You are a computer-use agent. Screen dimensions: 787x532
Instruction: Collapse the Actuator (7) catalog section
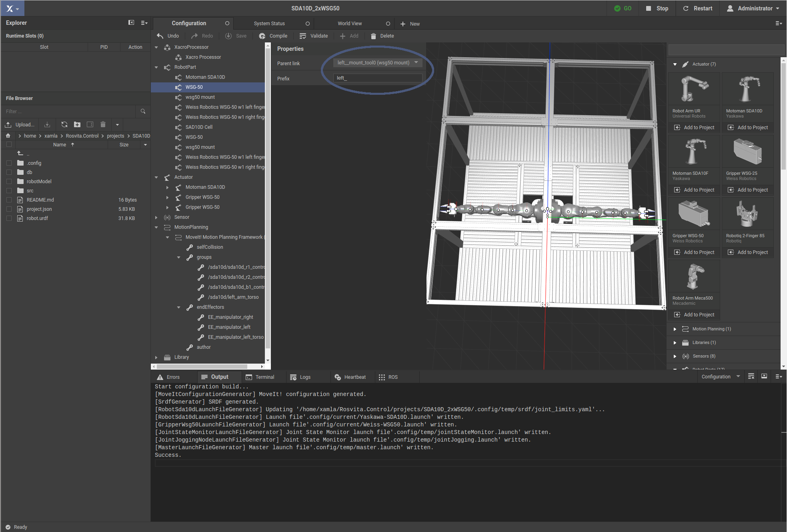pos(675,64)
